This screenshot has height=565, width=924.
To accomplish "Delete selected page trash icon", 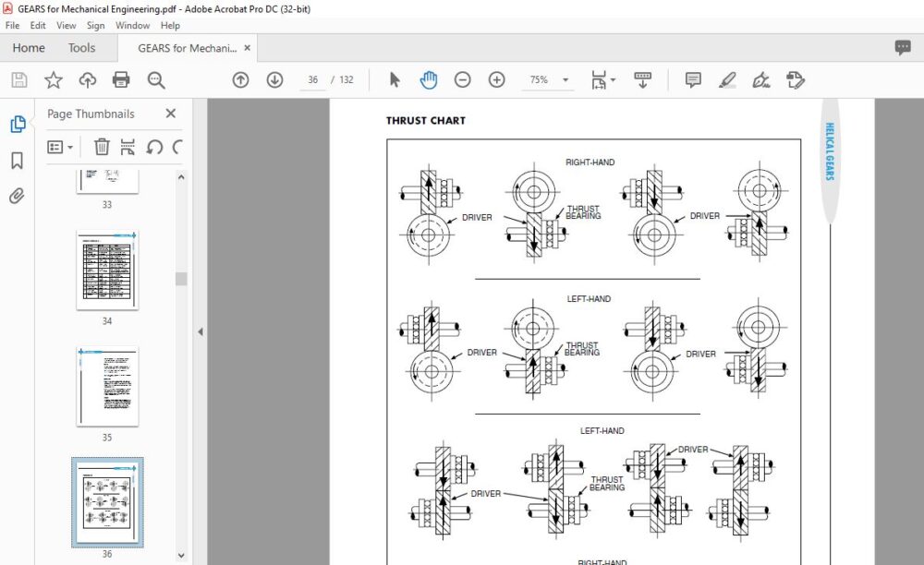I will coord(102,147).
